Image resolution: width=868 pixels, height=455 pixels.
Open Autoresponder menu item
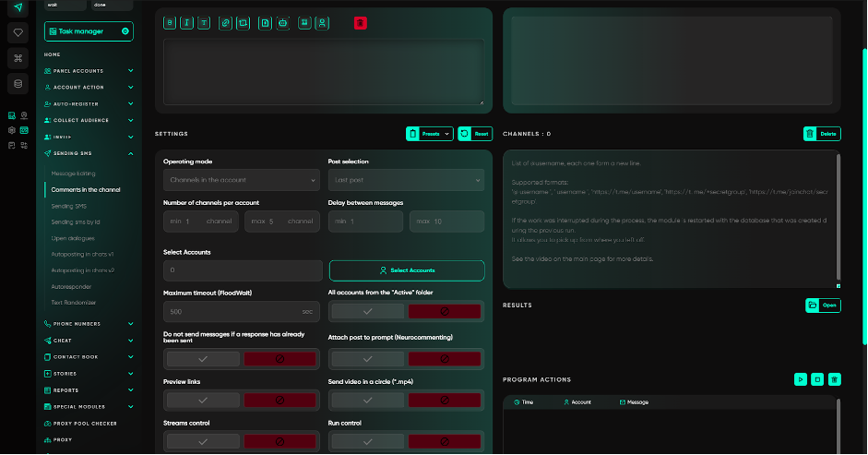point(71,286)
